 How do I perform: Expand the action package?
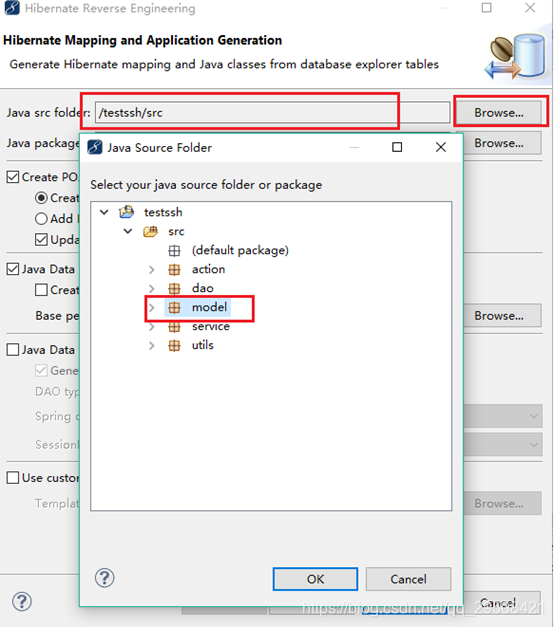tap(152, 270)
